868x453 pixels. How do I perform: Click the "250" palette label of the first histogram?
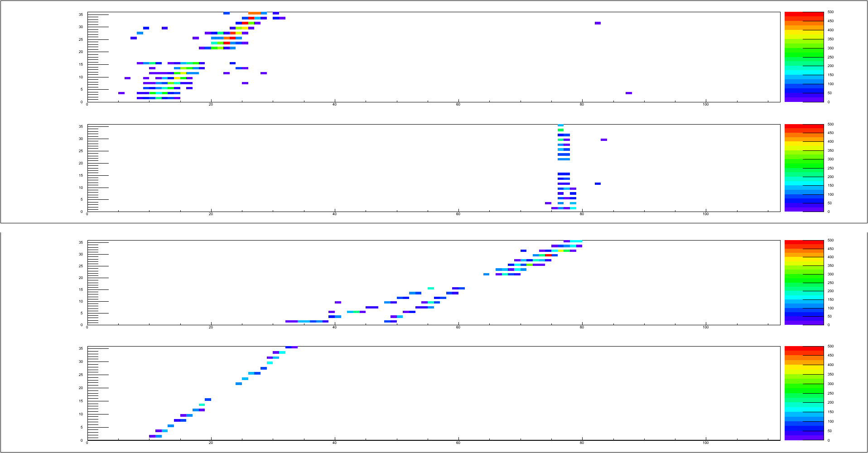coord(830,57)
